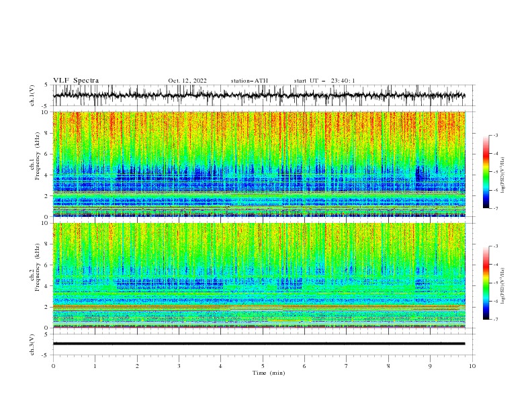532x411 pixels.
Task: Click the lower PSD color scale bar
Action: [x=486, y=283]
